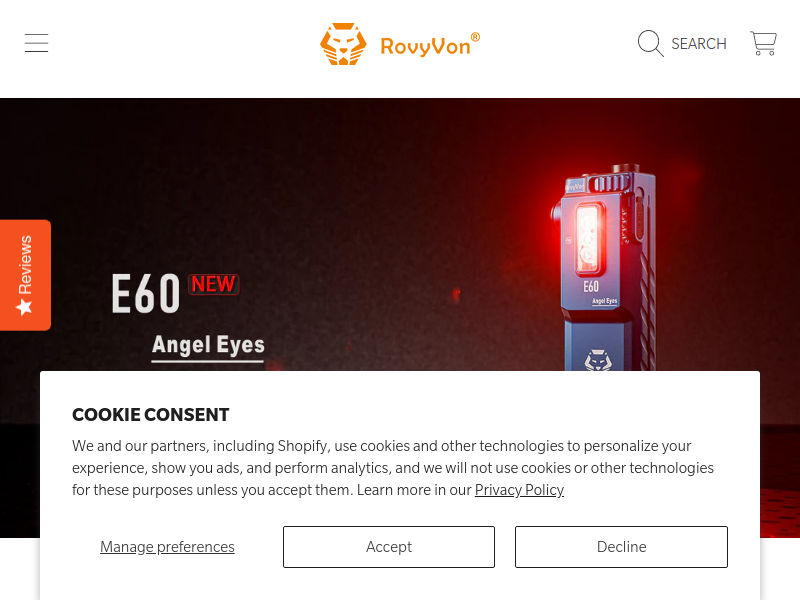This screenshot has width=800, height=600.
Task: Click the COOKIE CONSENT heading
Action: coord(151,415)
